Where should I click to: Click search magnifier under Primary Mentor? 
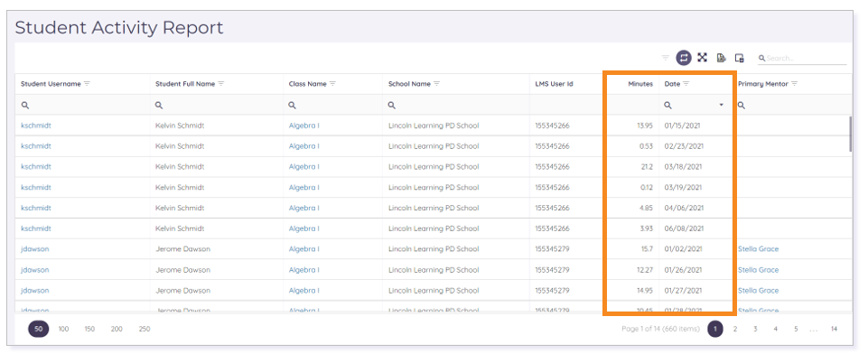coord(742,105)
